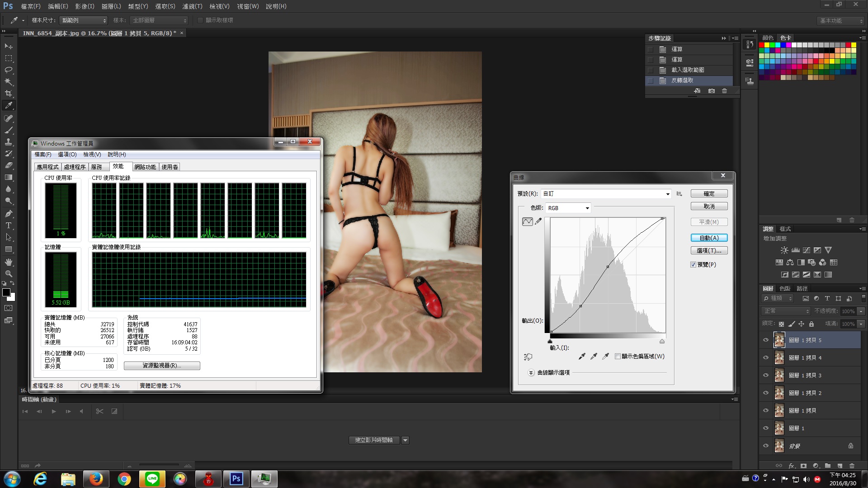The height and width of the screenshot is (488, 868).
Task: Click the on-image adjustment hand icon in Curves
Action: [x=528, y=357]
